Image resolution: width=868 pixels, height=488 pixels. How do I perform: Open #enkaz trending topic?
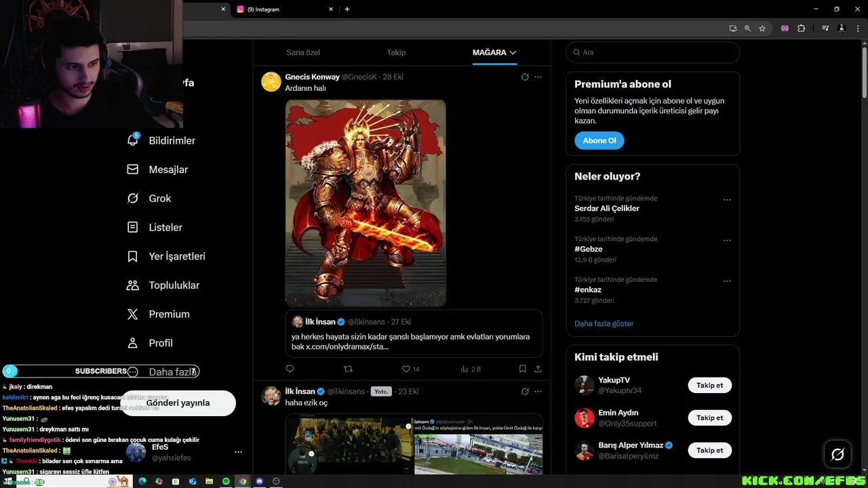tap(588, 289)
